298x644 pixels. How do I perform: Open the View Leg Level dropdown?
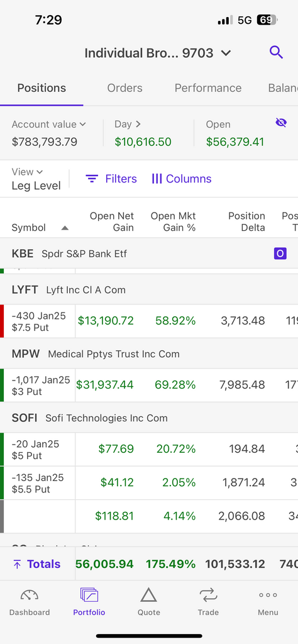(x=36, y=179)
